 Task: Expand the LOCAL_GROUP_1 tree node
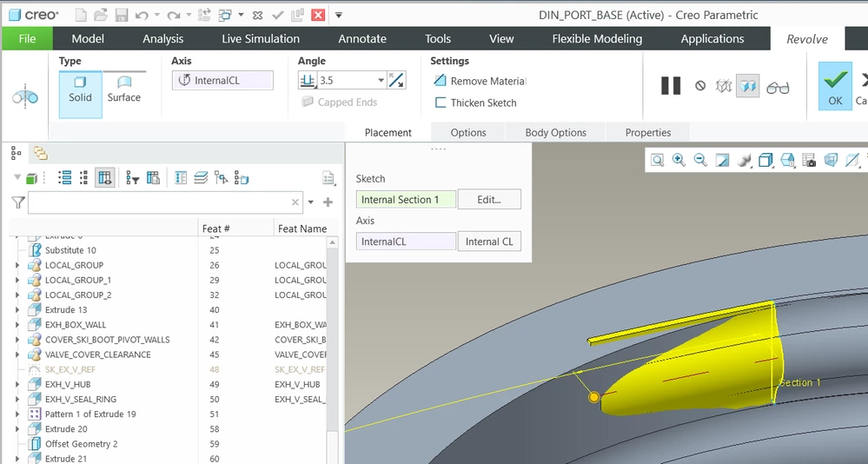(x=17, y=280)
